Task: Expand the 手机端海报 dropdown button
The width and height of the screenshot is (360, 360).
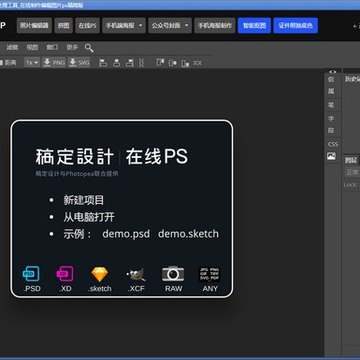Action: pyautogui.click(x=124, y=25)
